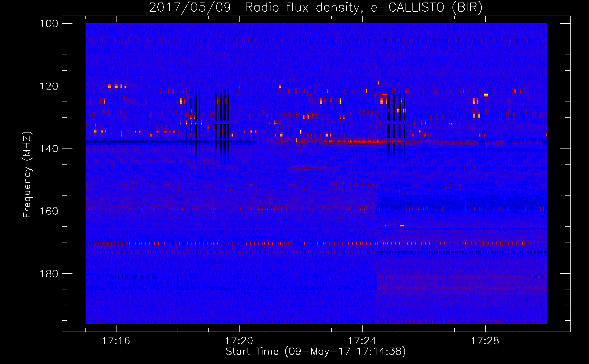Click the 'Start Time (09-May-17 17:14:38)' label

pyautogui.click(x=316, y=352)
